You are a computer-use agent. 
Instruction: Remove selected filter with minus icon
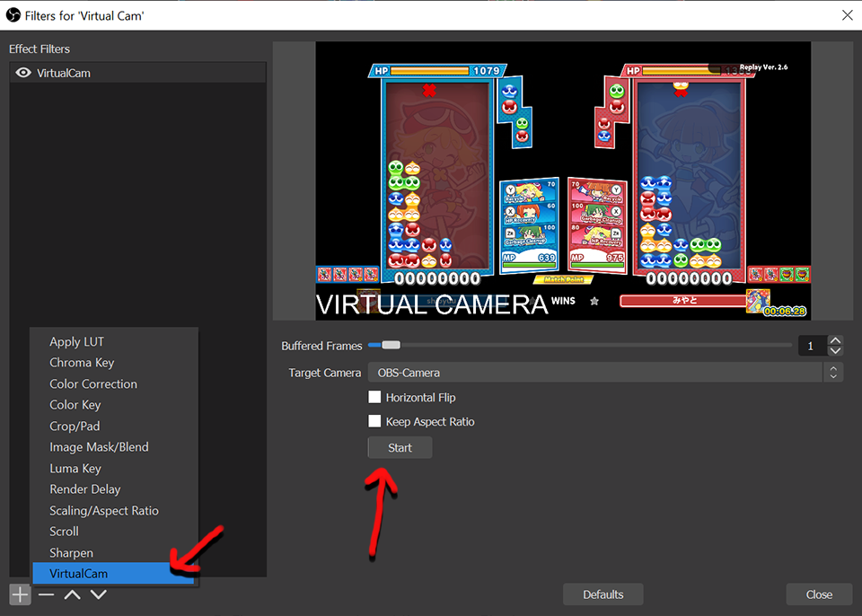(46, 594)
